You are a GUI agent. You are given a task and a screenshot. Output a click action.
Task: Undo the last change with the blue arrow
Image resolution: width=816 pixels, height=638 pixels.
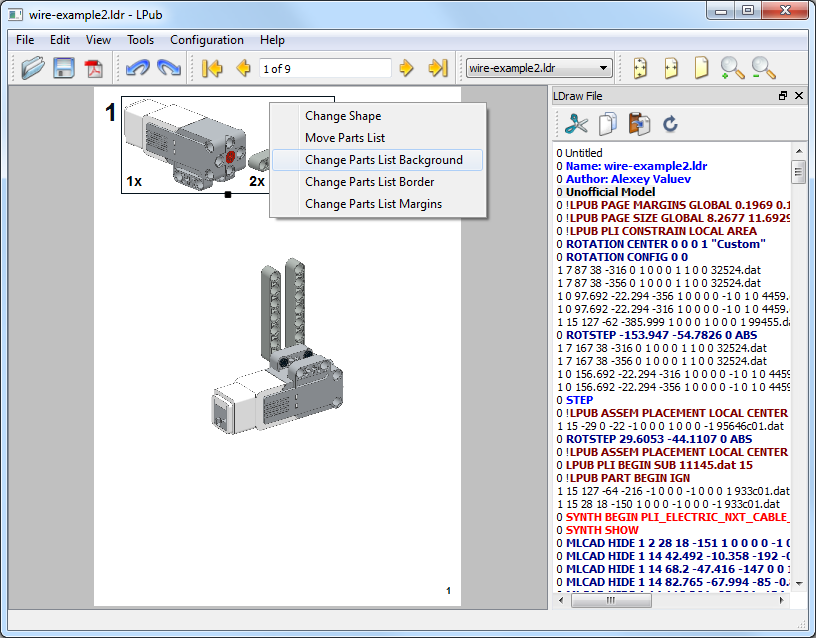pyautogui.click(x=137, y=68)
